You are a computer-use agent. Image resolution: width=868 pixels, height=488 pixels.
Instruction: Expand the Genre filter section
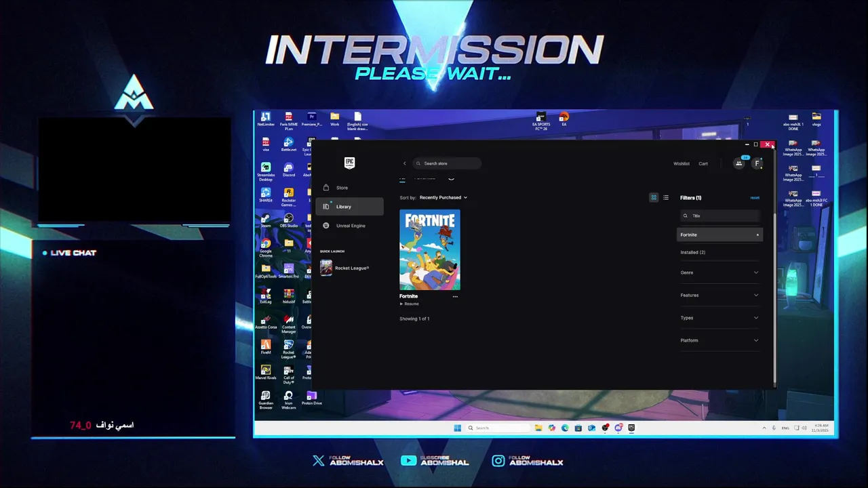tap(719, 272)
